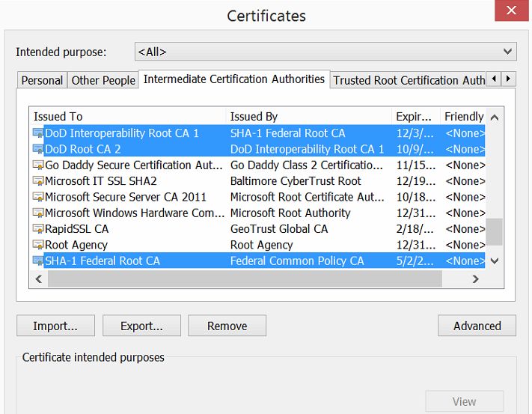The width and height of the screenshot is (532, 414).
Task: Switch to the Other People tab
Action: coord(103,80)
